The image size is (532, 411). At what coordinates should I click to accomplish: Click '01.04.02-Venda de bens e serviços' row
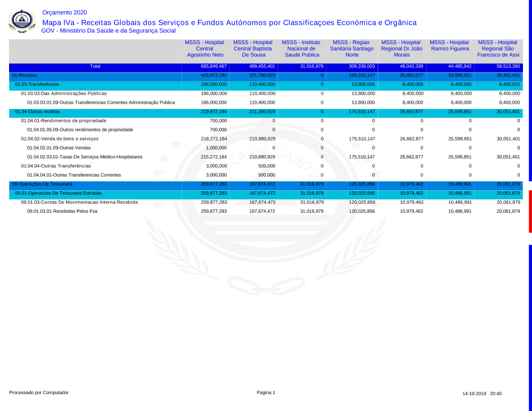(x=60, y=139)
